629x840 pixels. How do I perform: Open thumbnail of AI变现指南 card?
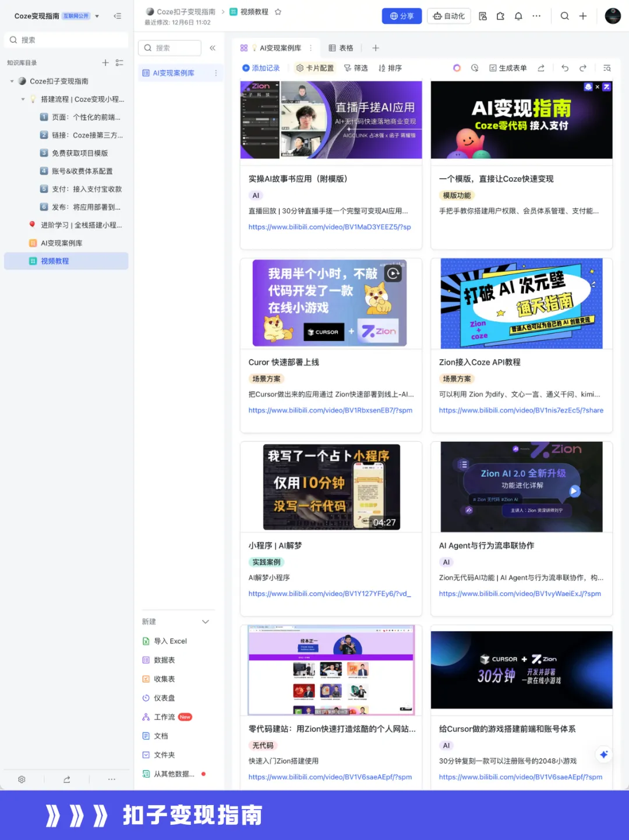[521, 120]
